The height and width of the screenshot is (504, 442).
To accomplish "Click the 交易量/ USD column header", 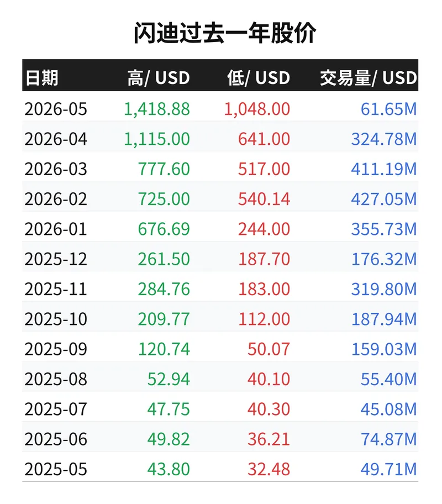I will [x=369, y=78].
